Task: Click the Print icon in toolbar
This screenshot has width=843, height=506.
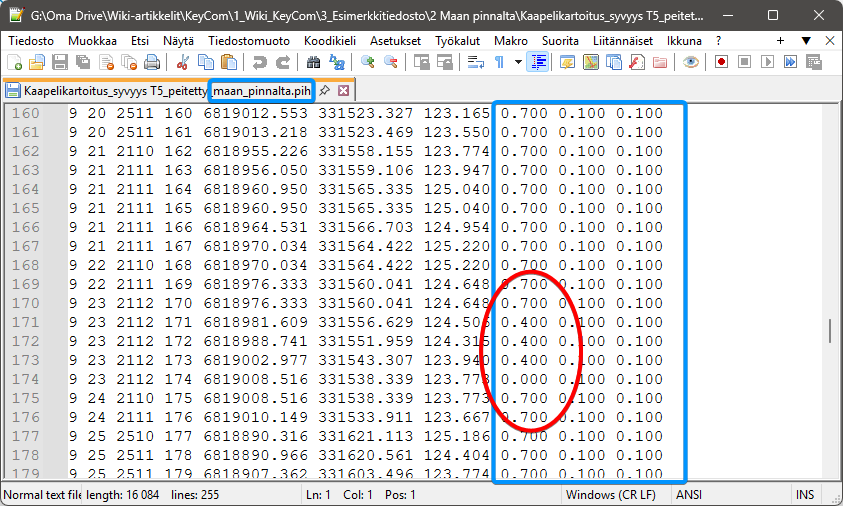Action: (152, 62)
